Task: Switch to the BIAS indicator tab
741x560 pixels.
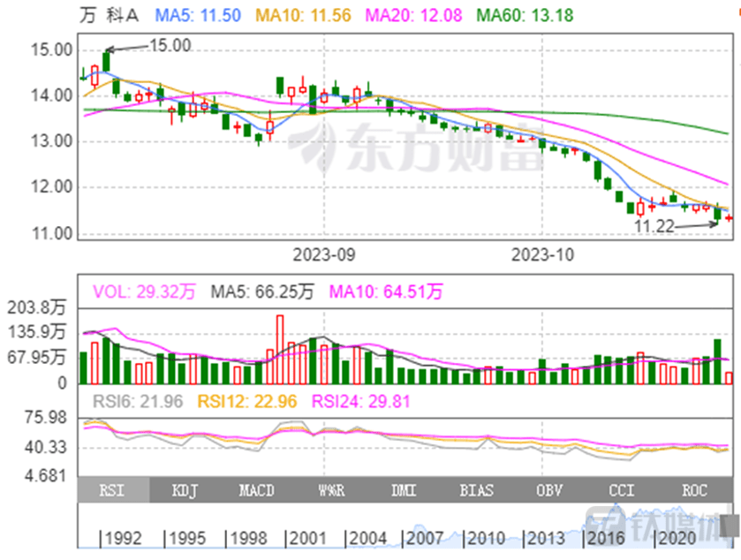Action: [x=477, y=490]
